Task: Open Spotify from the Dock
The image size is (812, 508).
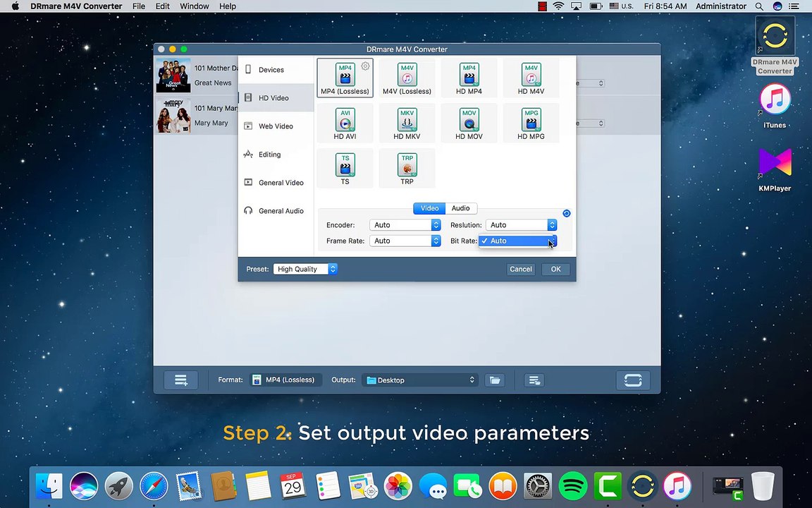Action: pos(573,486)
